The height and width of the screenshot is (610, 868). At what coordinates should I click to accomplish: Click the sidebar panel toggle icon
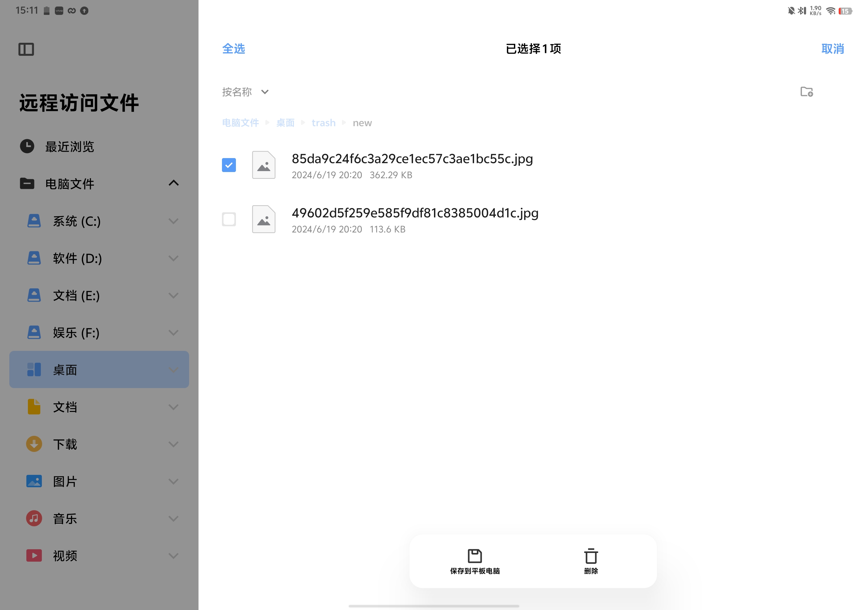point(26,49)
